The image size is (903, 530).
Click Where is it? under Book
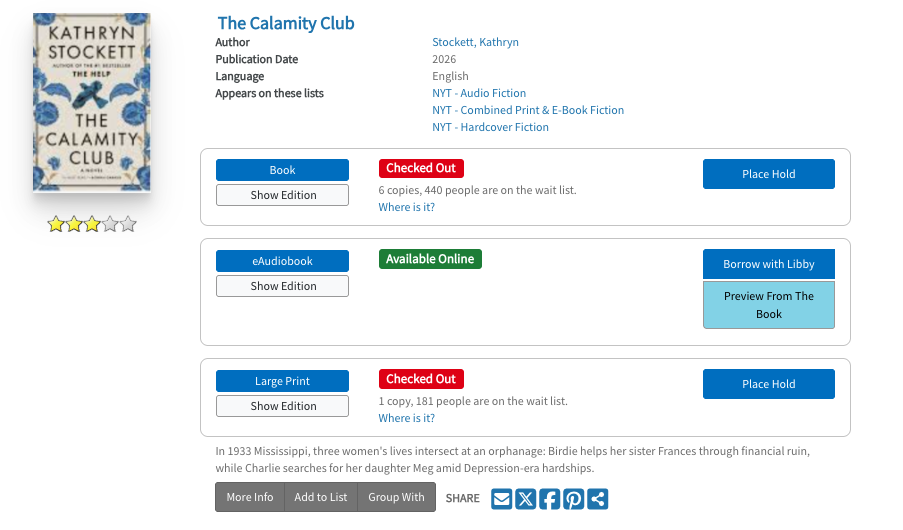pyautogui.click(x=406, y=207)
